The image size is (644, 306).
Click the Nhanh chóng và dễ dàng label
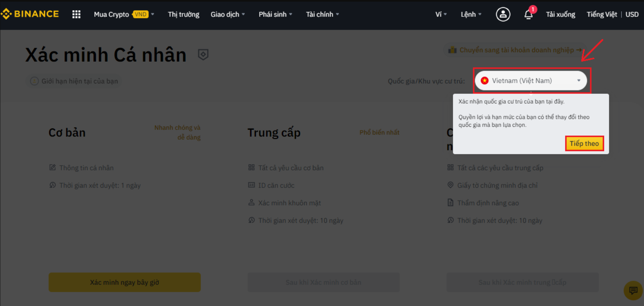177,133
